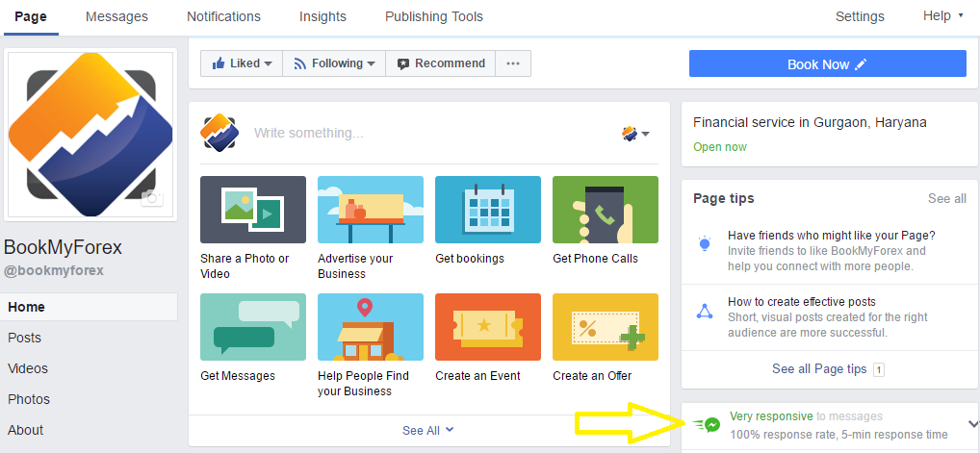The image size is (980, 453).
Task: Select the Create an Event ticket icon
Action: point(488,327)
